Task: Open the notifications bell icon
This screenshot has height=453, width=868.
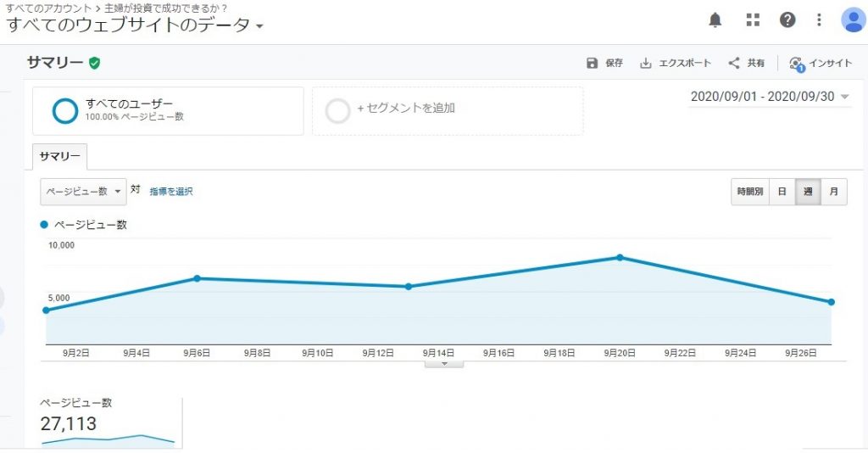Action: pyautogui.click(x=716, y=20)
